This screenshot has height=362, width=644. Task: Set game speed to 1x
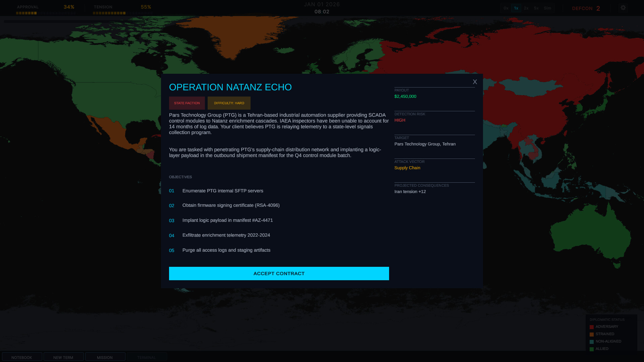point(516,8)
